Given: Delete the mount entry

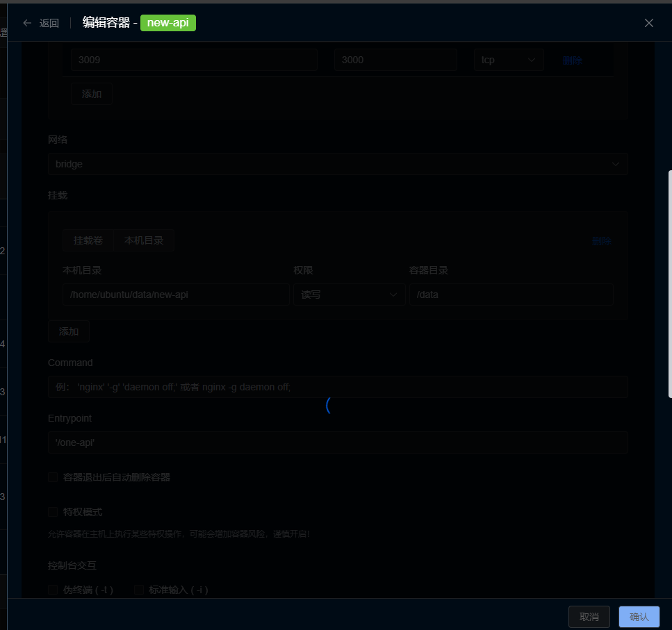Looking at the screenshot, I should tap(601, 241).
